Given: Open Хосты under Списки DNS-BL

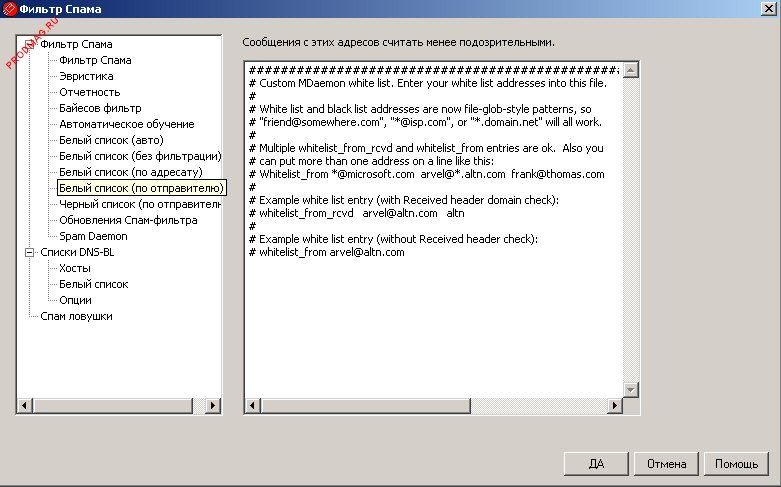Looking at the screenshot, I should coord(75,268).
